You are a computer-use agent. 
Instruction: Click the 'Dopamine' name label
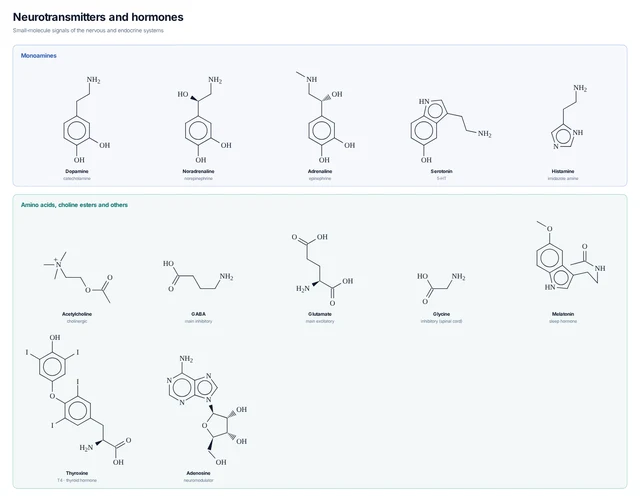[77, 171]
